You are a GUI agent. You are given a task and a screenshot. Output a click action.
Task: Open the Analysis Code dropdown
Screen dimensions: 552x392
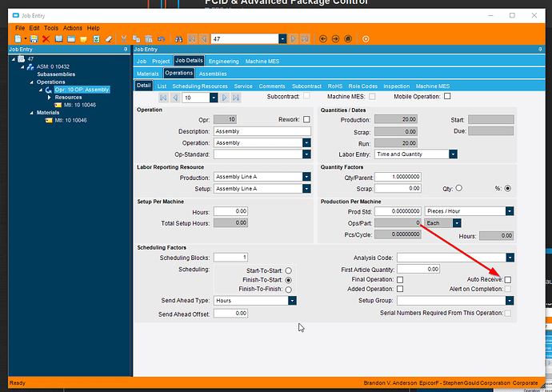pyautogui.click(x=510, y=258)
